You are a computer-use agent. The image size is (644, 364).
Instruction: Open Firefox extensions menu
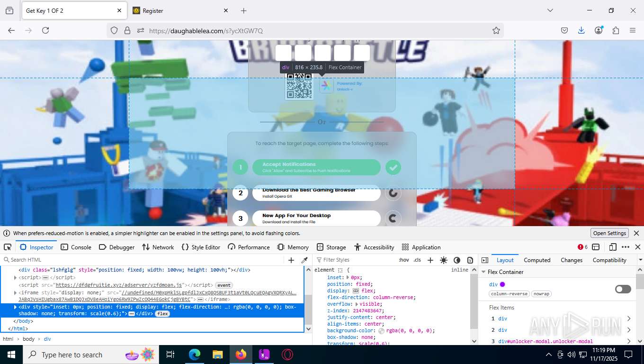pos(616,30)
